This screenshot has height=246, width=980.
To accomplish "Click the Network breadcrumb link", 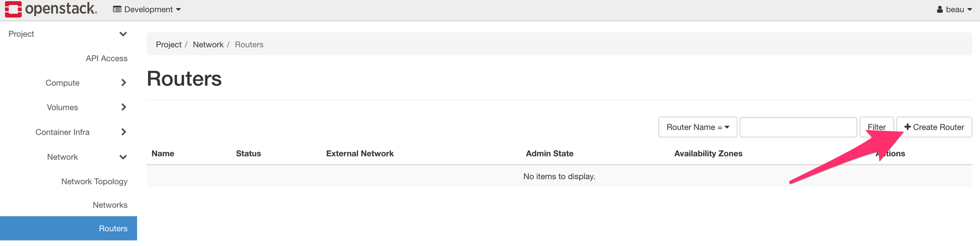I will point(208,45).
